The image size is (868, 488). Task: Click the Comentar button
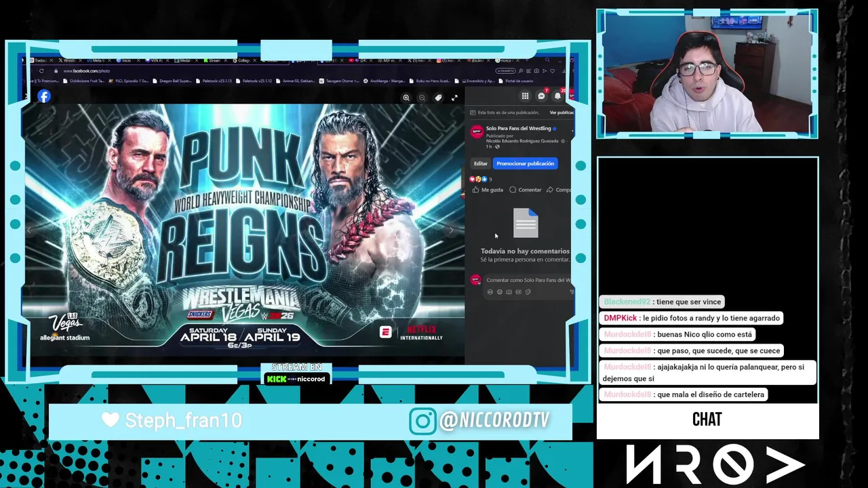(526, 190)
